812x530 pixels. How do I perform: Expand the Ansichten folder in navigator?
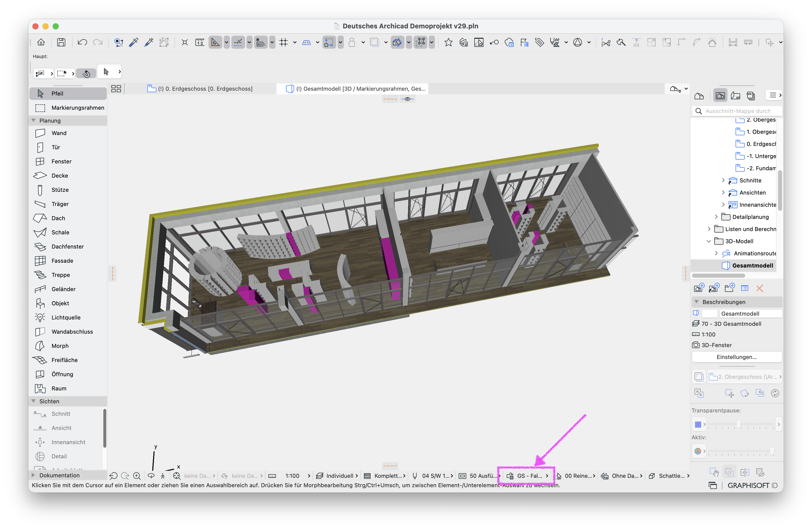[723, 193]
